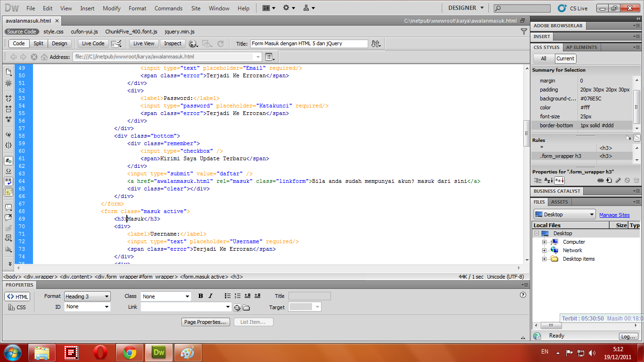The height and width of the screenshot is (362, 644).
Task: Click Ordered List icon in Properties
Action: click(238, 296)
